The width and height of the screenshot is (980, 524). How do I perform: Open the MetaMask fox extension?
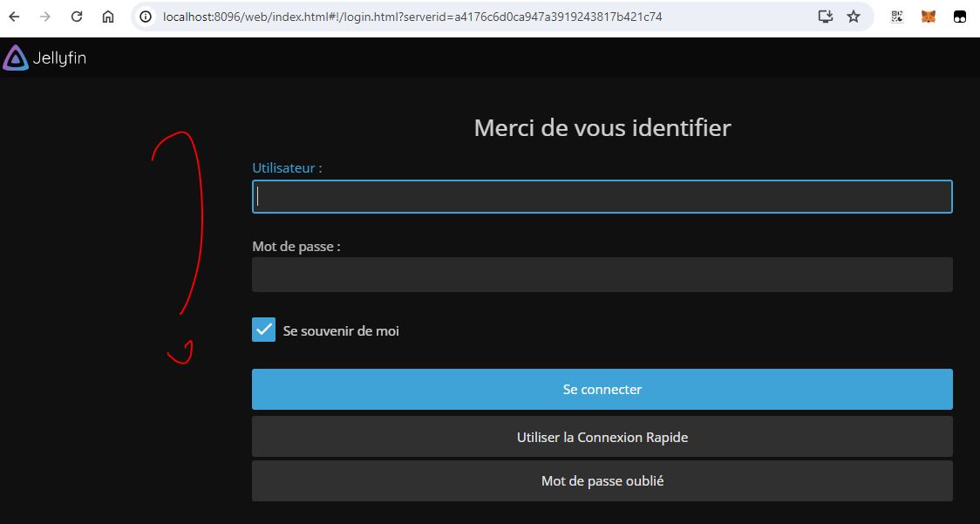929,17
